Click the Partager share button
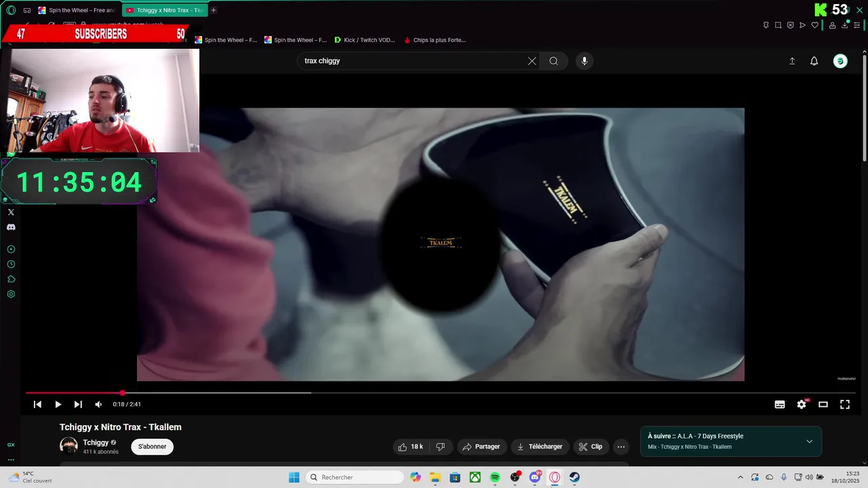 pos(481,447)
